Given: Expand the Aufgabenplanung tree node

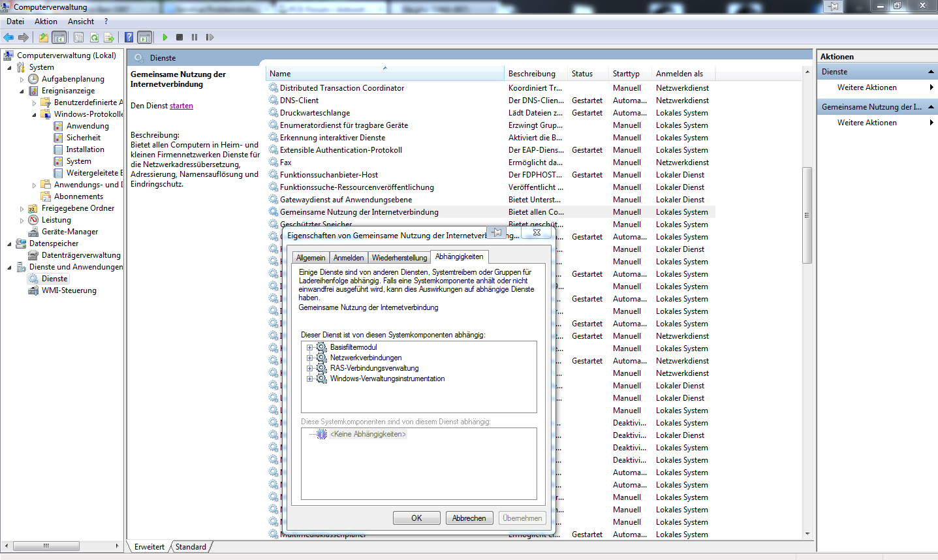Looking at the screenshot, I should 22,80.
